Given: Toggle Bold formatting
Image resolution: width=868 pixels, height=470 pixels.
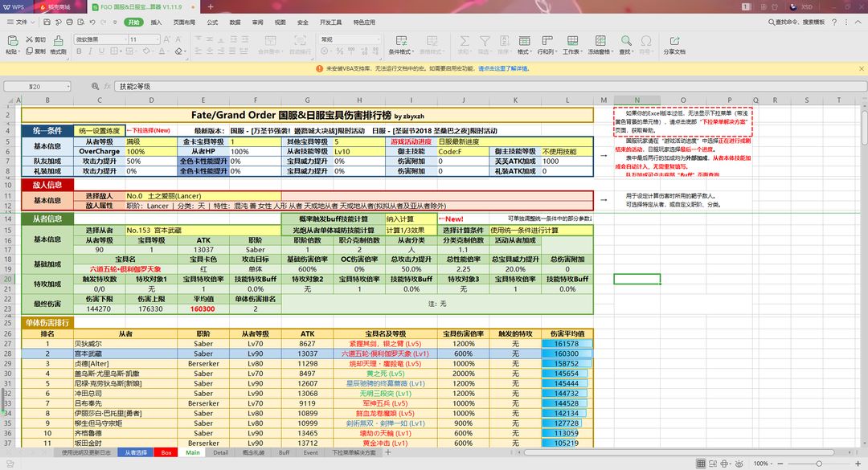Looking at the screenshot, I should (x=79, y=51).
